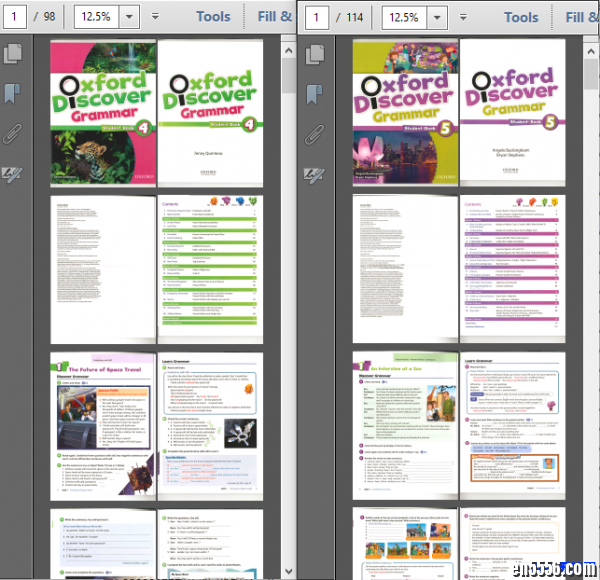600x580 pixels.
Task: Select Grammar 5 purple Contents page
Action: coord(513,269)
